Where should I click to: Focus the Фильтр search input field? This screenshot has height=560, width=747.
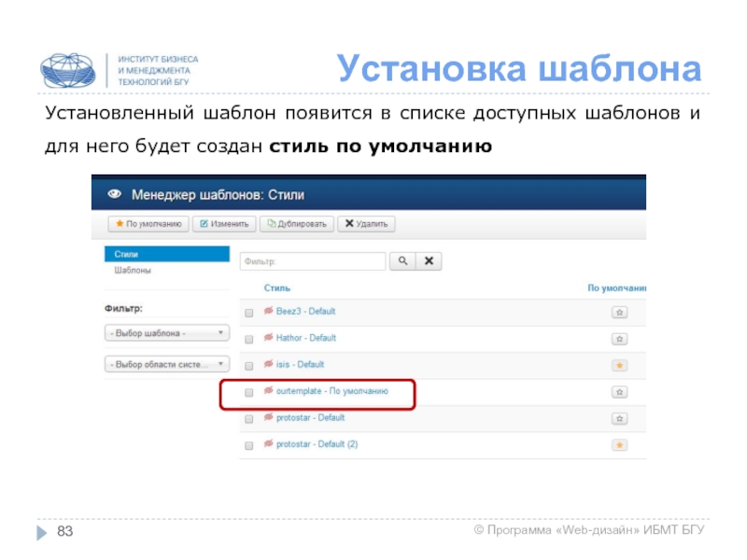click(x=313, y=261)
